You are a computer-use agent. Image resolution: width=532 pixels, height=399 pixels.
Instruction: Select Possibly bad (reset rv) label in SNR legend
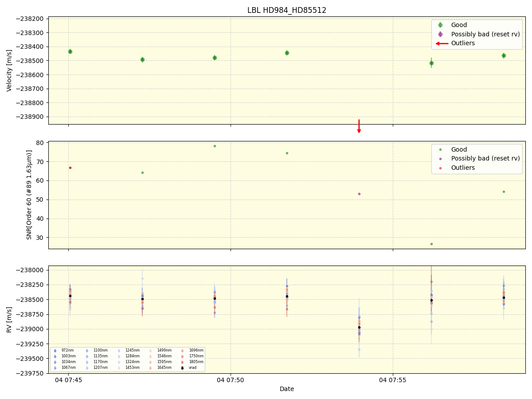[x=485, y=159]
